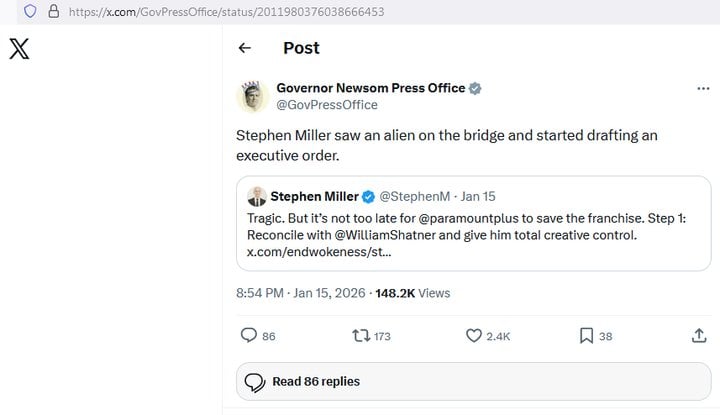The image size is (720, 415).
Task: Share the post using the upload icon
Action: (x=700, y=337)
